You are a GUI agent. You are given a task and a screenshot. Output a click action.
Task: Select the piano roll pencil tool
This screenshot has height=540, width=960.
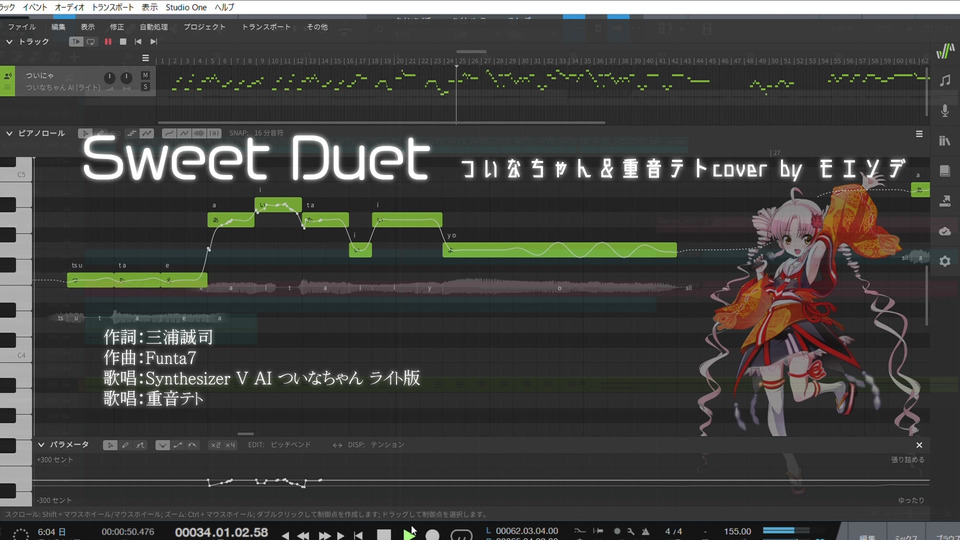tap(100, 133)
